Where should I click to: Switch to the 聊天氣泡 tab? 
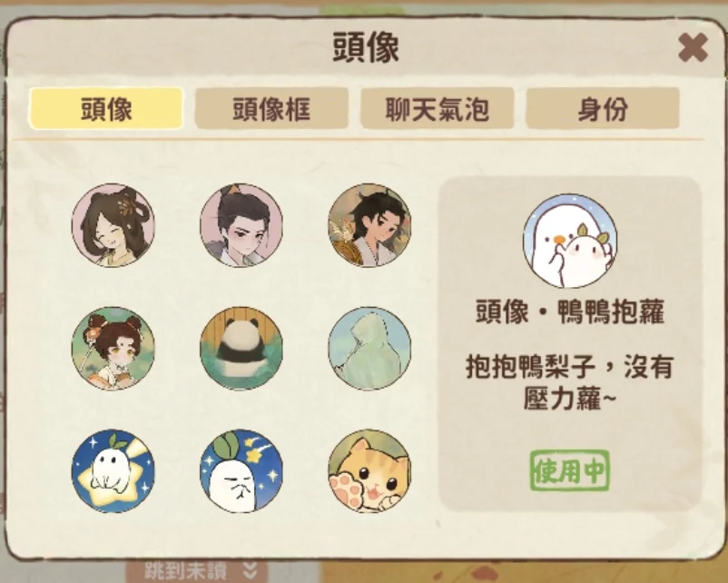click(x=438, y=108)
